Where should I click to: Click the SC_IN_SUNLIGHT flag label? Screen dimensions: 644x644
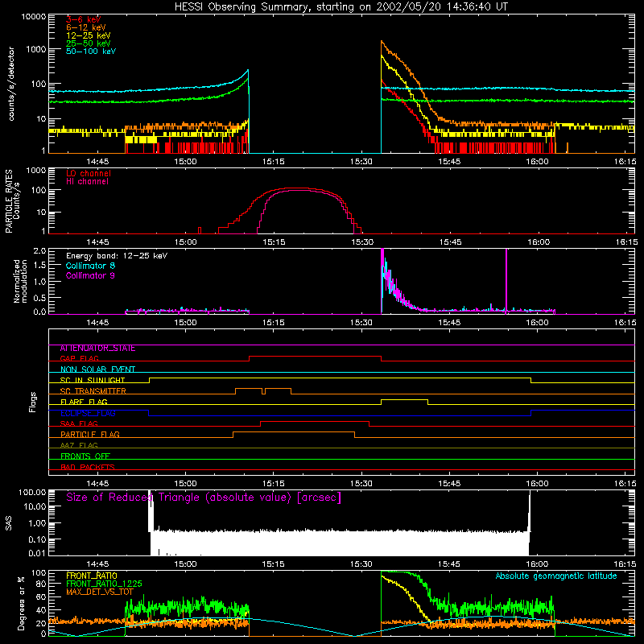pyautogui.click(x=93, y=380)
